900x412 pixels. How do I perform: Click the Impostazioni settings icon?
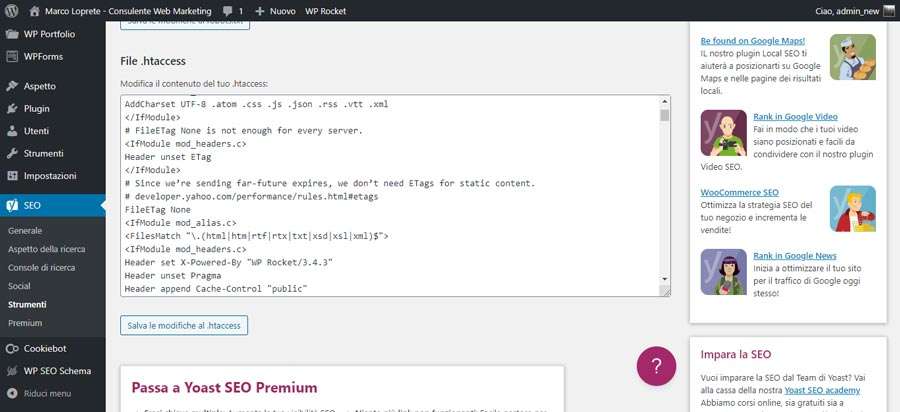[x=12, y=176]
